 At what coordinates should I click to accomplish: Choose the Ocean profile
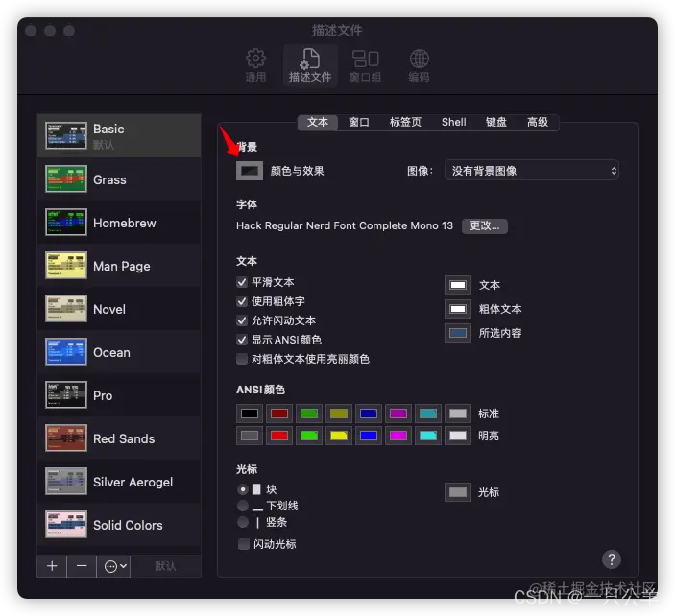click(x=119, y=352)
